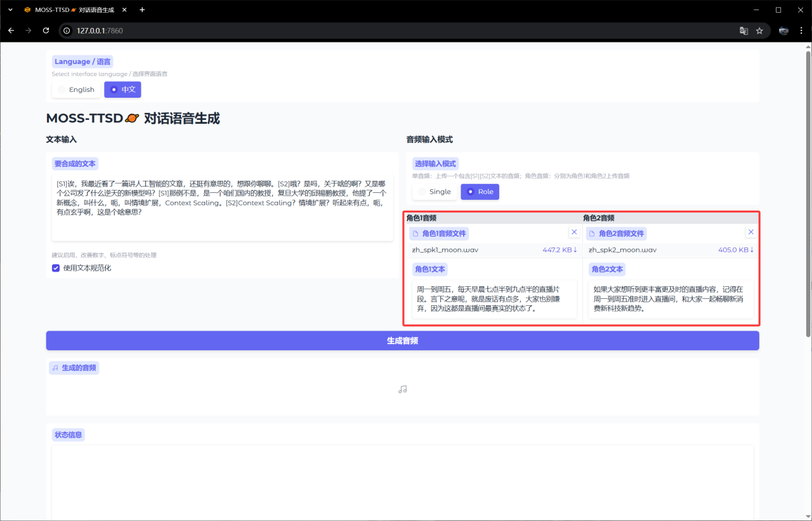Click the 角色2文本 label
Image resolution: width=812 pixels, height=521 pixels.
607,269
